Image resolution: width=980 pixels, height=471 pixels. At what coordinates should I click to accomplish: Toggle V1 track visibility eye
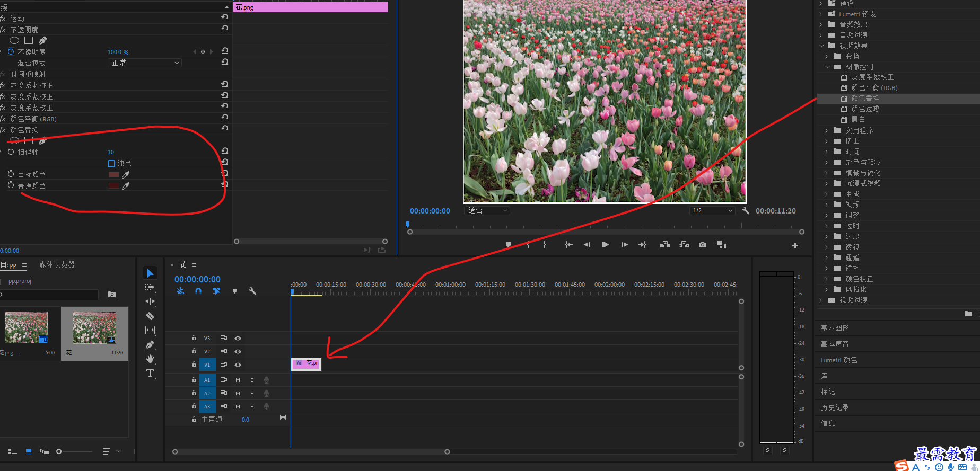[238, 365]
